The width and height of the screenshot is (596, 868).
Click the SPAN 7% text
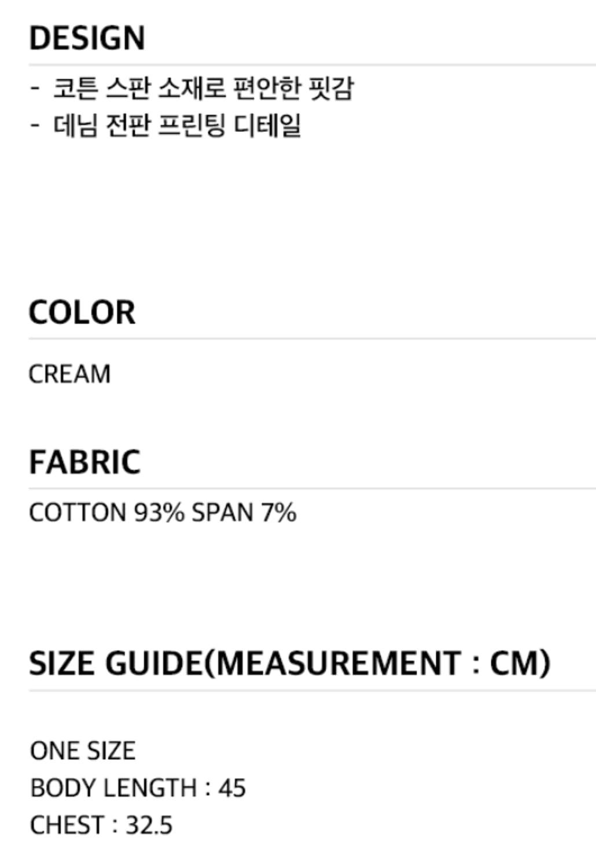pos(244,513)
